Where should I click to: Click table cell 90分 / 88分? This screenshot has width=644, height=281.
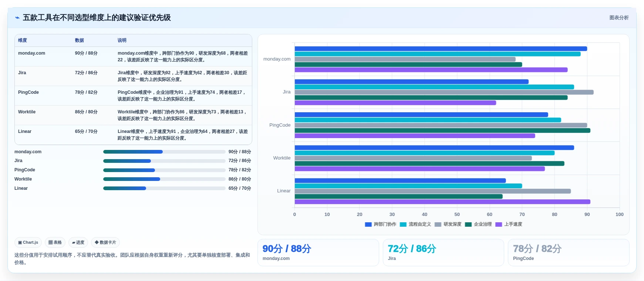86,53
